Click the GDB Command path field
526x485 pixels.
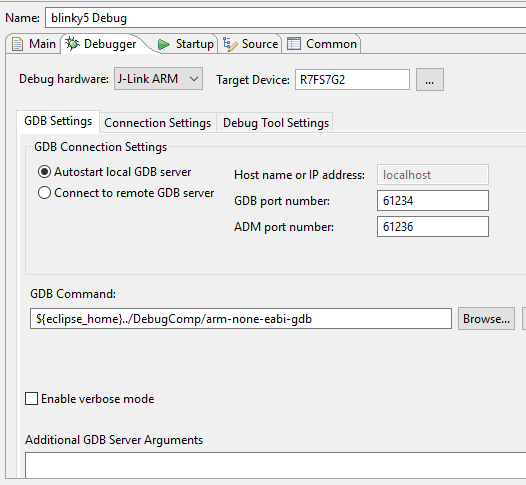(x=241, y=319)
